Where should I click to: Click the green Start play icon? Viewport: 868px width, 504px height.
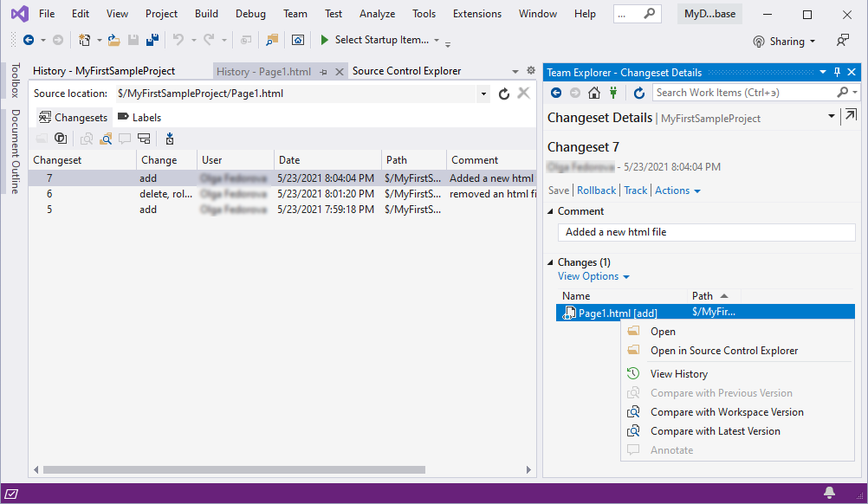[324, 39]
